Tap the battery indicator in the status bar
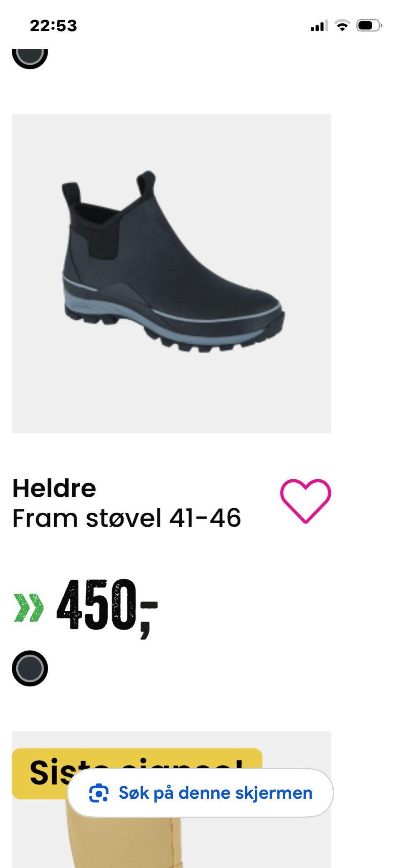This screenshot has height=868, width=401. pyautogui.click(x=369, y=26)
